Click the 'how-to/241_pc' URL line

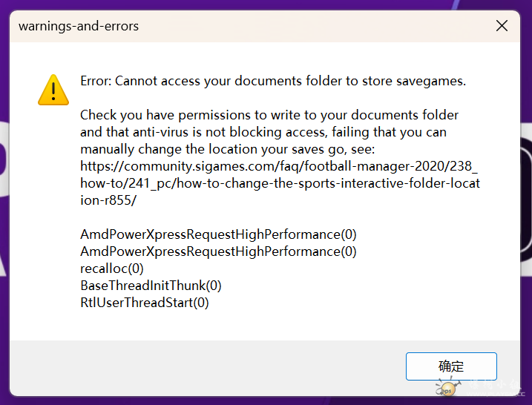pos(280,183)
